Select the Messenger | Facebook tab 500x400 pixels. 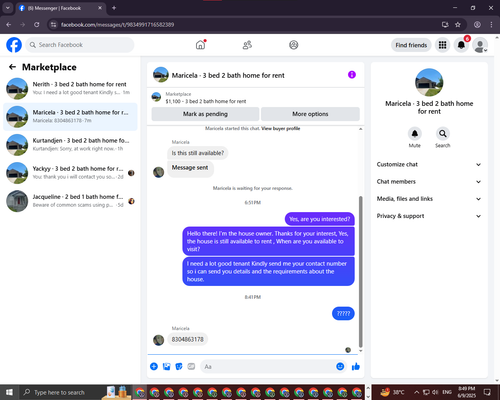coord(60,8)
